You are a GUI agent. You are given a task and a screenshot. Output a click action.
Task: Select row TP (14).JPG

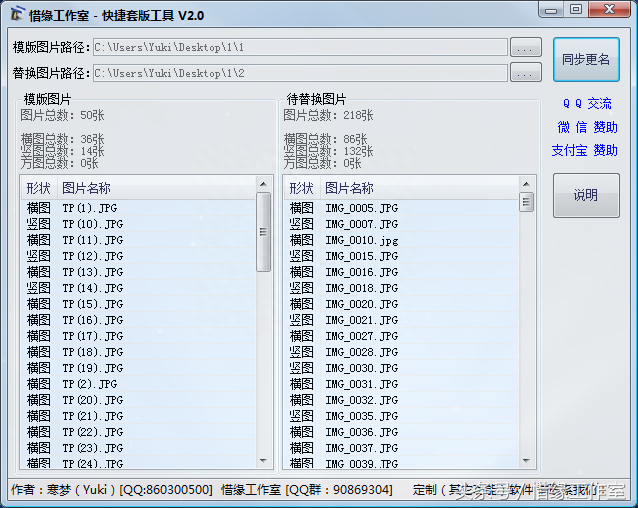pyautogui.click(x=138, y=288)
